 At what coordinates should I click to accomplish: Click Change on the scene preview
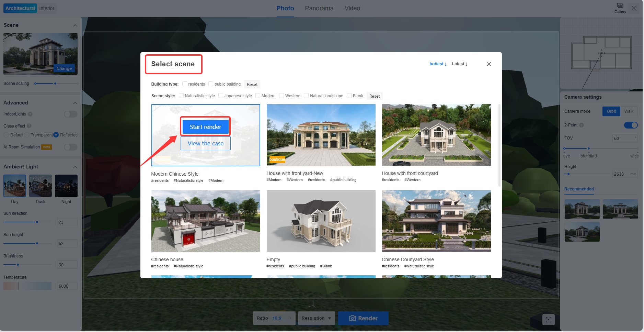click(64, 68)
